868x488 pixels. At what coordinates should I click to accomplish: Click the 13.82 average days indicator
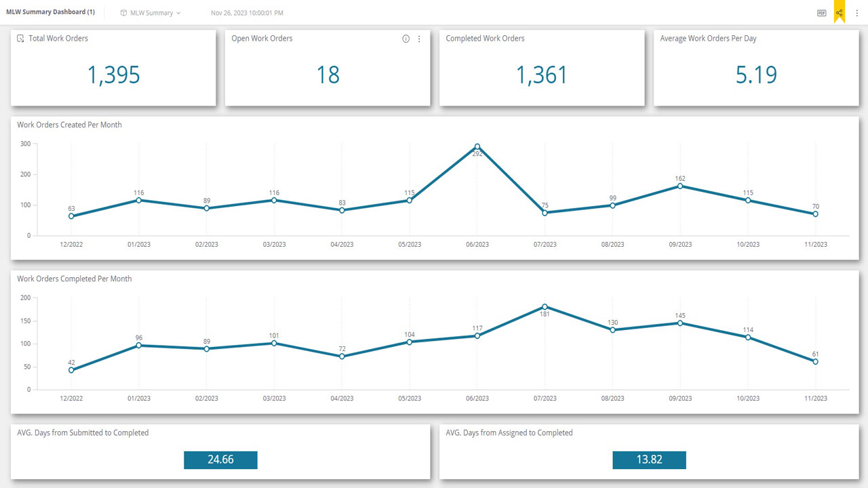[650, 460]
